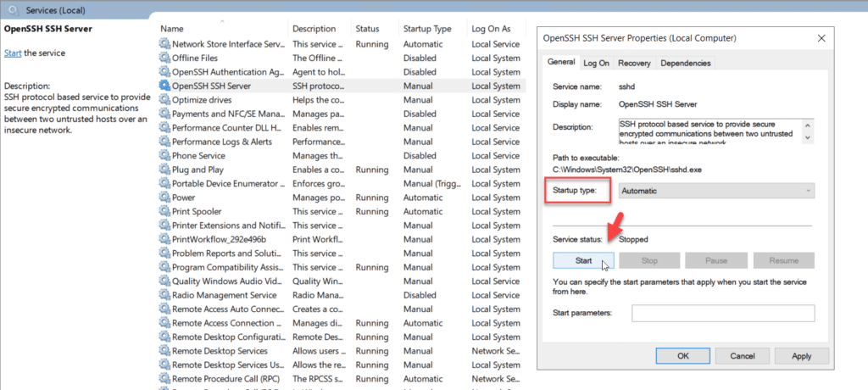Click gear icon beside Offline Files
Image resolution: width=868 pixels, height=390 pixels.
(164, 58)
